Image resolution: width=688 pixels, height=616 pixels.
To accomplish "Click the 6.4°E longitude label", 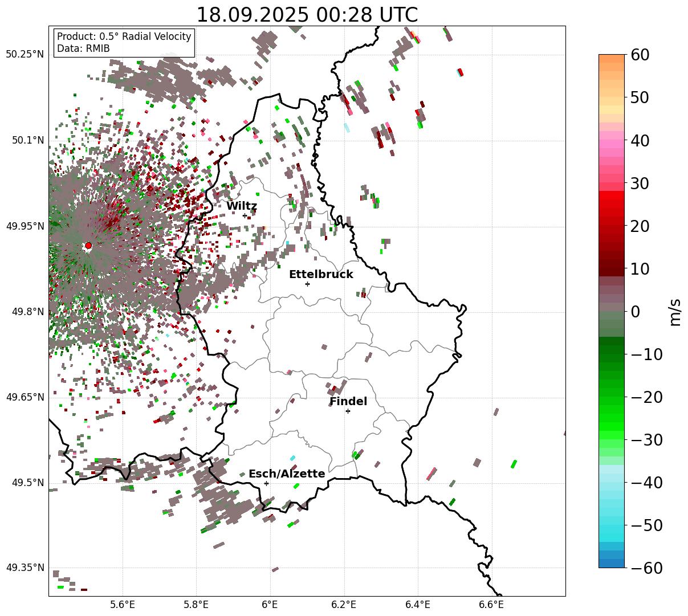I will (x=418, y=605).
